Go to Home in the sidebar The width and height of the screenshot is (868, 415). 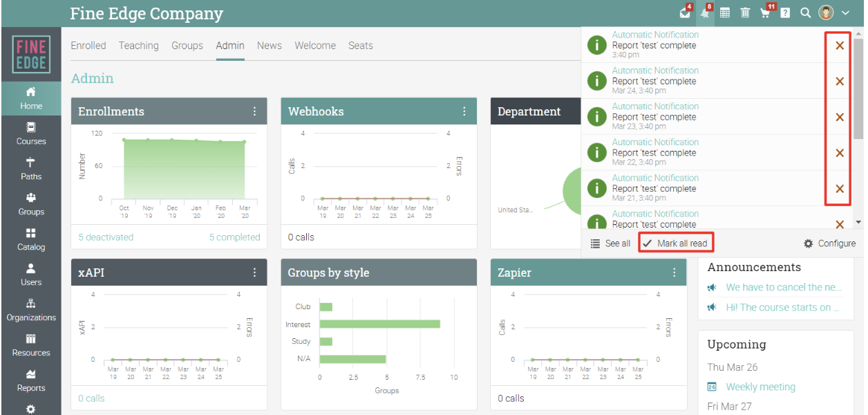click(30, 99)
